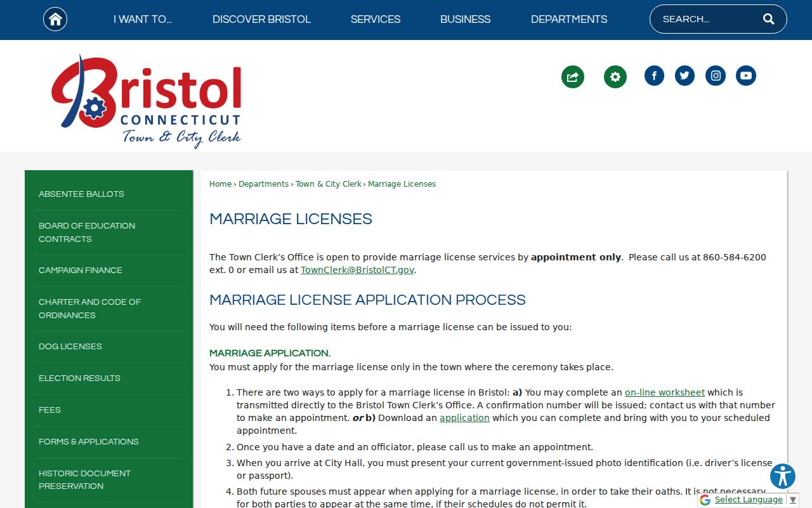This screenshot has width=812, height=508.
Task: Click MARRIAGE LICENSE APPLICATION PROCESS heading
Action: [x=367, y=300]
